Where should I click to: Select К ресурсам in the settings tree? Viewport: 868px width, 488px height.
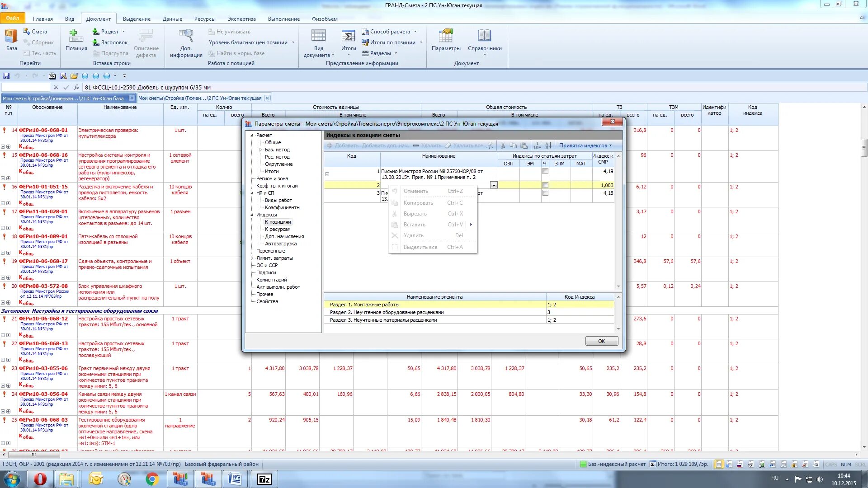(278, 229)
